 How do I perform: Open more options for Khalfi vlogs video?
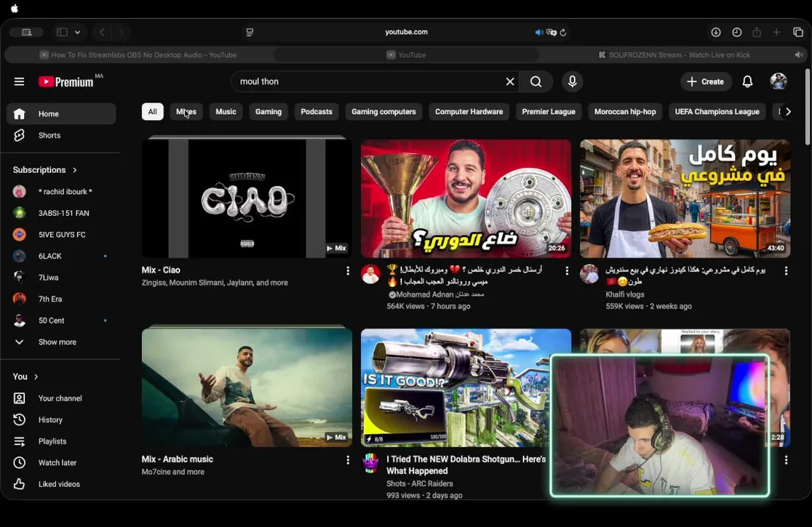(x=786, y=271)
